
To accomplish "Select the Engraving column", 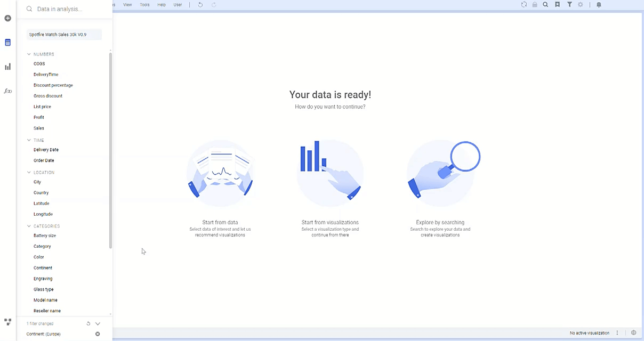I will (x=43, y=279).
